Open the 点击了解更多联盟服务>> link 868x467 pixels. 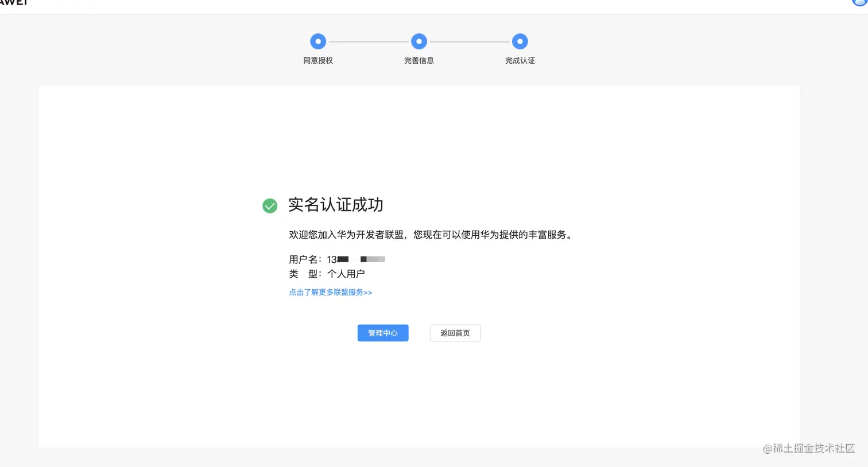(x=331, y=292)
